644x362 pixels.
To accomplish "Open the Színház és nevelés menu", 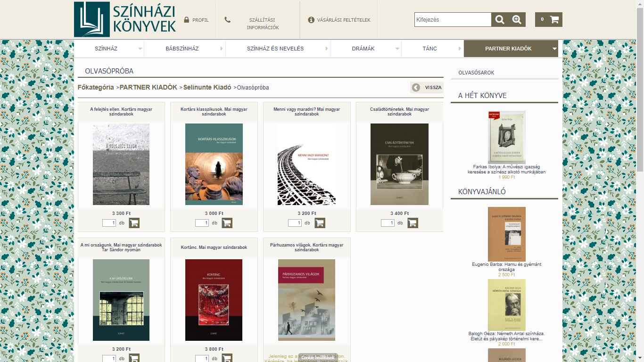I will [x=275, y=49].
